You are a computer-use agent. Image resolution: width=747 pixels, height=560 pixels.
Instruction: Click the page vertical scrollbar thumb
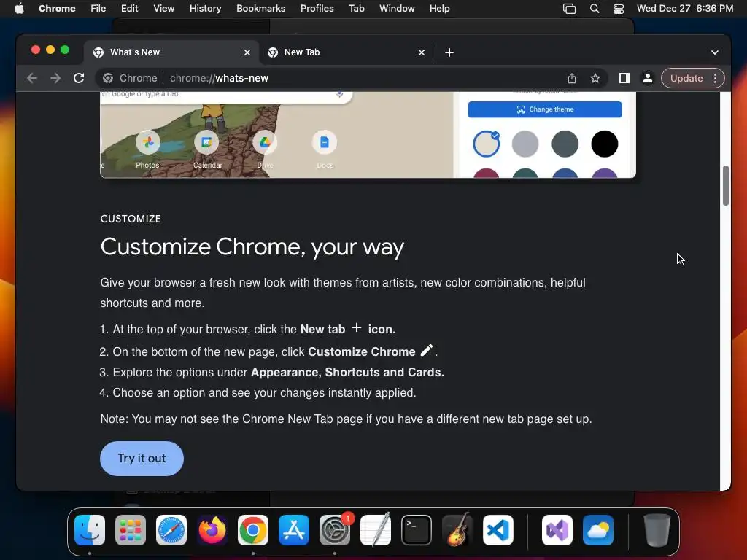726,186
